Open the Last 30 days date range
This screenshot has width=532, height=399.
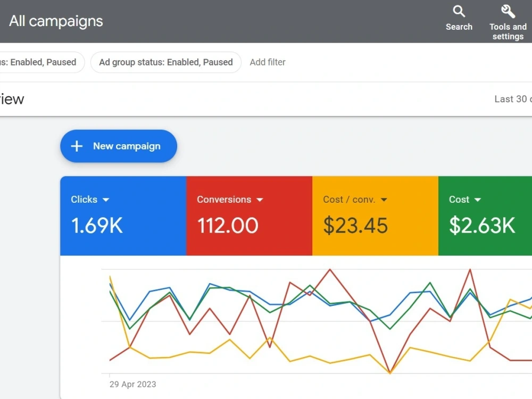pos(513,99)
